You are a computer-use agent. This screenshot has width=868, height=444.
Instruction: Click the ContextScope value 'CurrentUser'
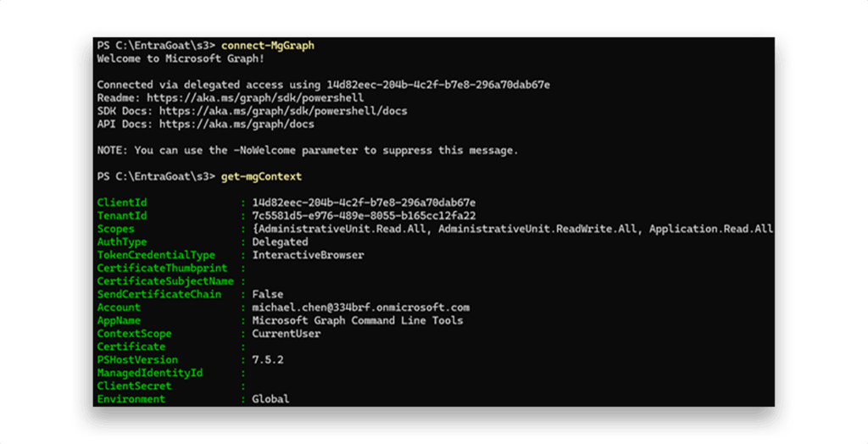pyautogui.click(x=286, y=334)
